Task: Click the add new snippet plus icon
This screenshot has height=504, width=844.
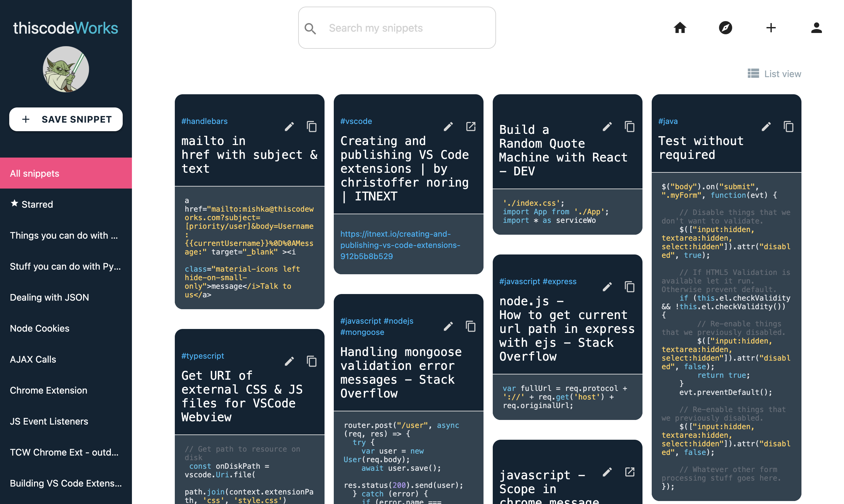Action: (x=771, y=27)
